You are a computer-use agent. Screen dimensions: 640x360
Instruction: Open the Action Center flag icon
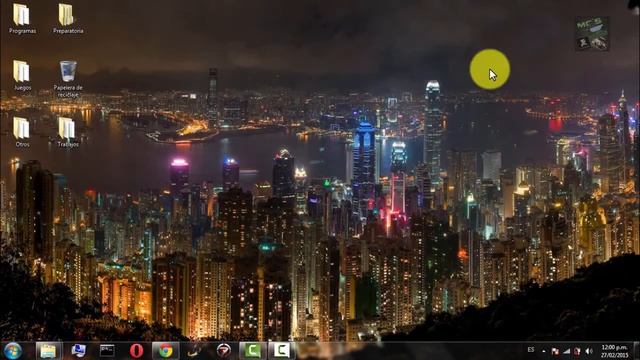point(555,351)
